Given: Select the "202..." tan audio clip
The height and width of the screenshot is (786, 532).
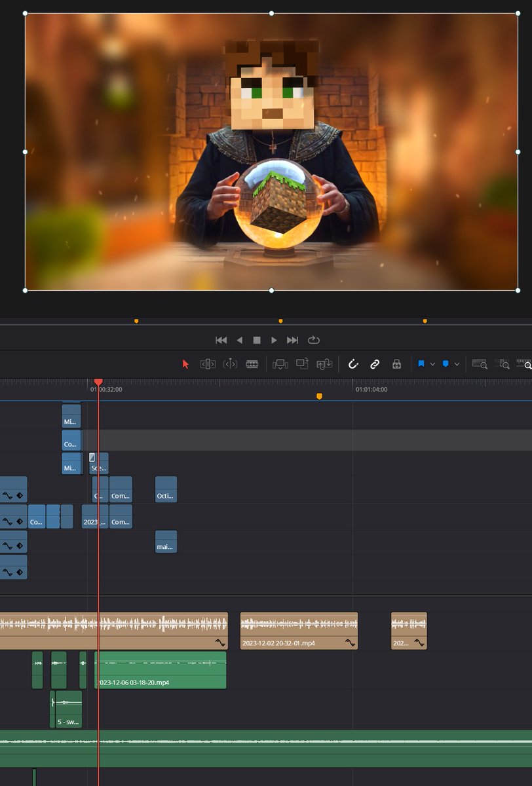Looking at the screenshot, I should [x=409, y=631].
